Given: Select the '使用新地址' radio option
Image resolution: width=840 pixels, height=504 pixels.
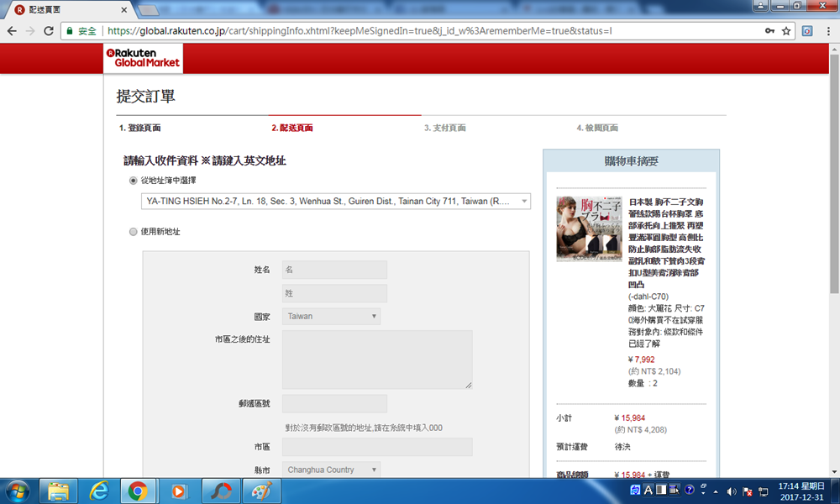Looking at the screenshot, I should 133,231.
